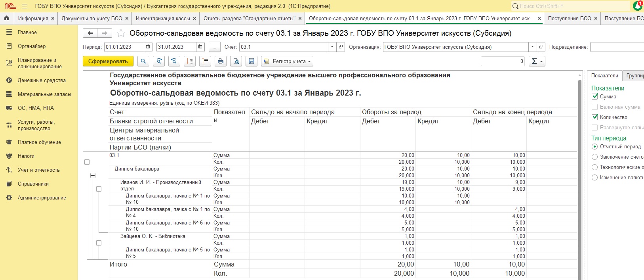
Task: Select the Технологические radio button
Action: tap(594, 167)
